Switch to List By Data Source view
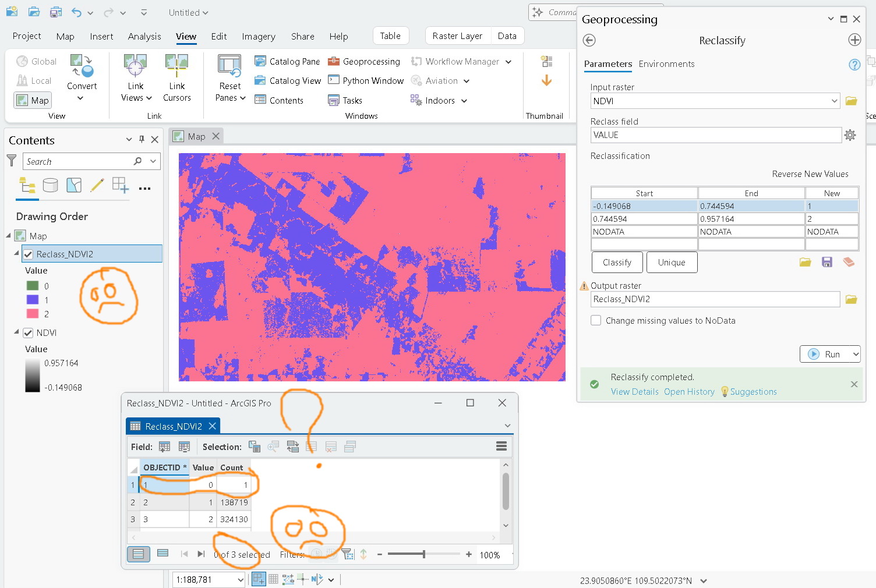 [x=51, y=186]
